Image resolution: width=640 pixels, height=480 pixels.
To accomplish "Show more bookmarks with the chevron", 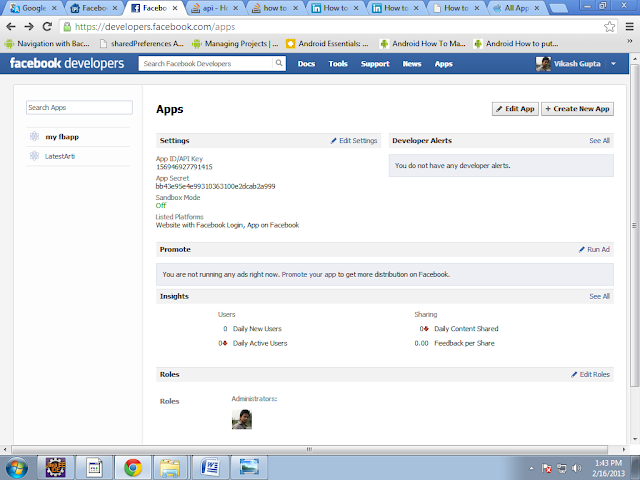I will pyautogui.click(x=629, y=42).
